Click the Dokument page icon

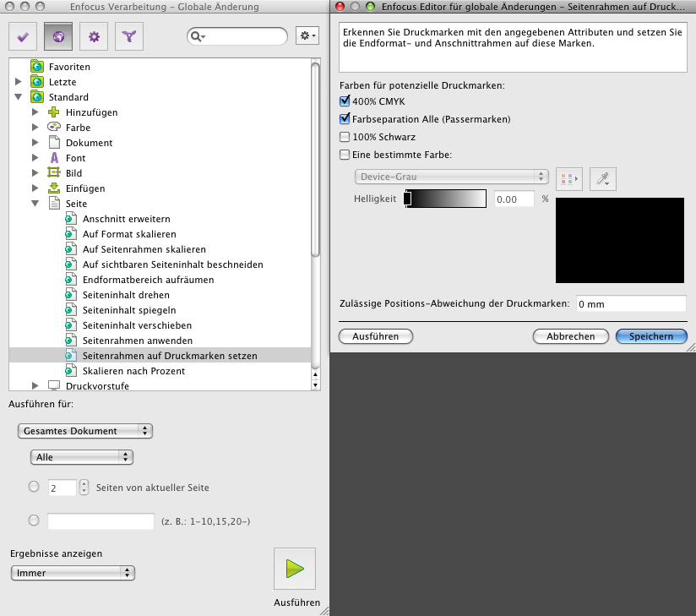54,142
